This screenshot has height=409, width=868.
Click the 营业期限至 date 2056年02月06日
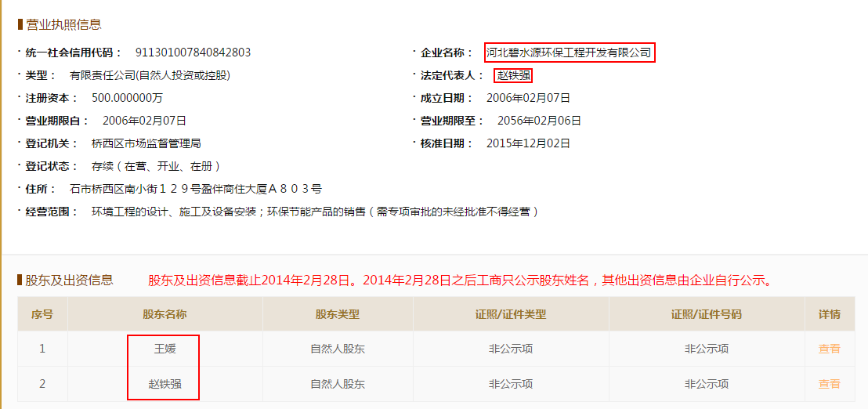[539, 121]
